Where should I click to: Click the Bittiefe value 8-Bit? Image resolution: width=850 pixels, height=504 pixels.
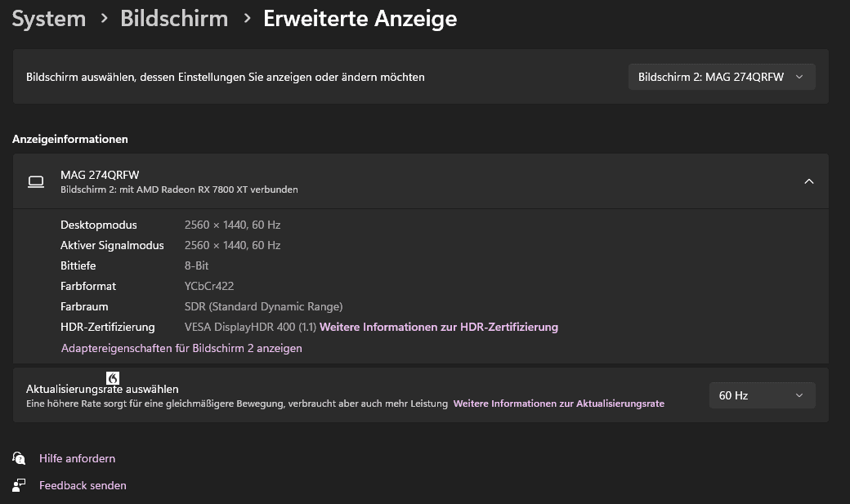(x=196, y=265)
